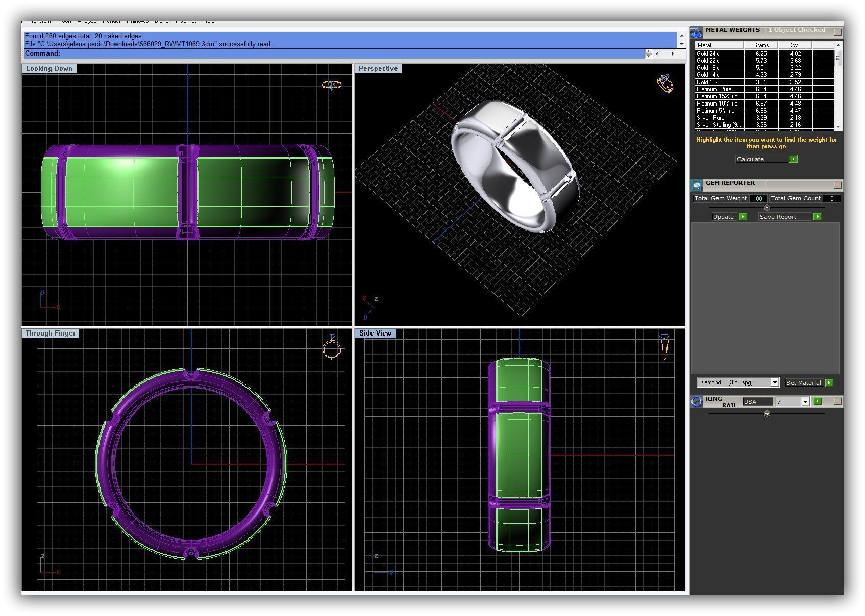Collapse Gem Reporter with the up-arrow handle

[x=767, y=208]
